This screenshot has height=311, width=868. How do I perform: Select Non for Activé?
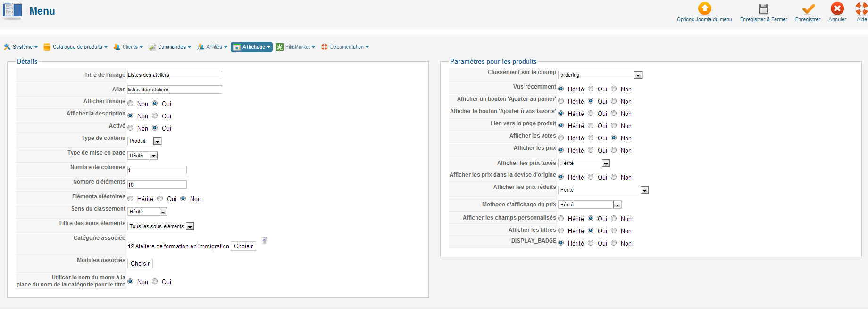pyautogui.click(x=130, y=128)
